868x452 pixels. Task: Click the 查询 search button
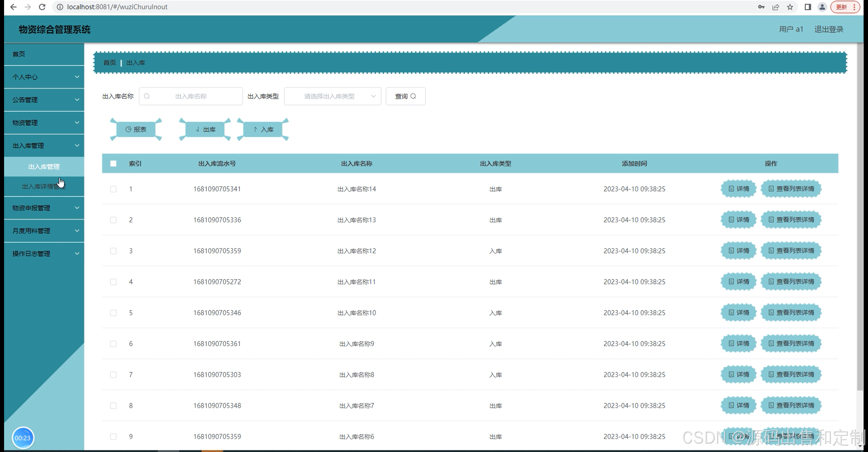(406, 96)
